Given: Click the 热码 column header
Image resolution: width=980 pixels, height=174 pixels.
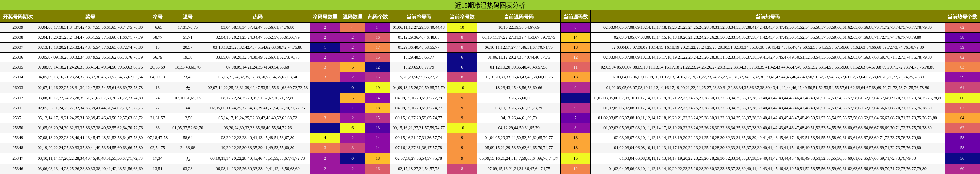Looking at the screenshot, I should pyautogui.click(x=258, y=17).
